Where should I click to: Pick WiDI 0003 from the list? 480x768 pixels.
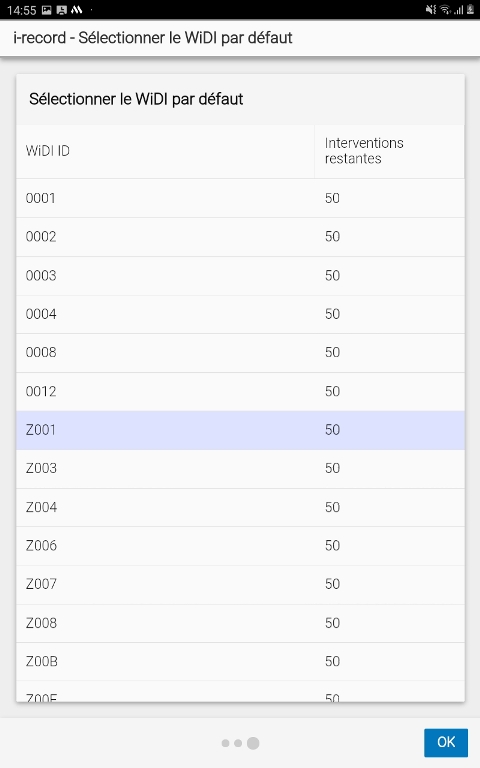240,276
